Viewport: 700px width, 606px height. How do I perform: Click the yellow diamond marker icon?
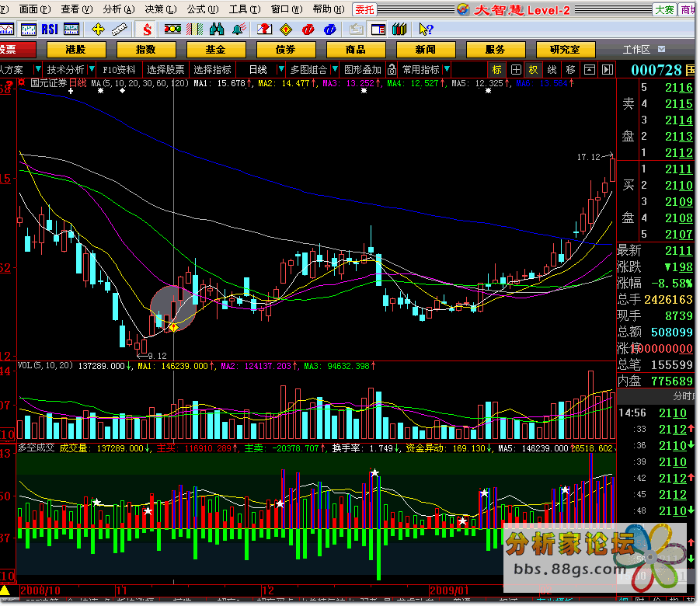coord(286,30)
